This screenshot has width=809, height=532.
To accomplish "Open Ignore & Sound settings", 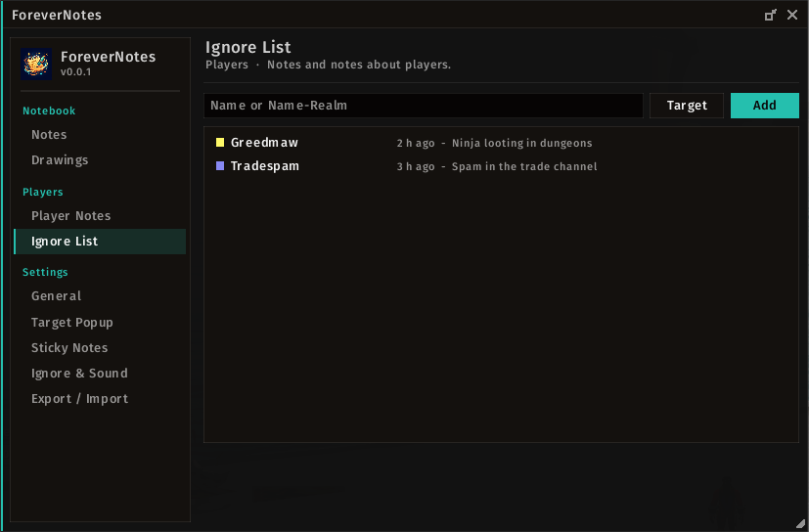I will pyautogui.click(x=79, y=374).
